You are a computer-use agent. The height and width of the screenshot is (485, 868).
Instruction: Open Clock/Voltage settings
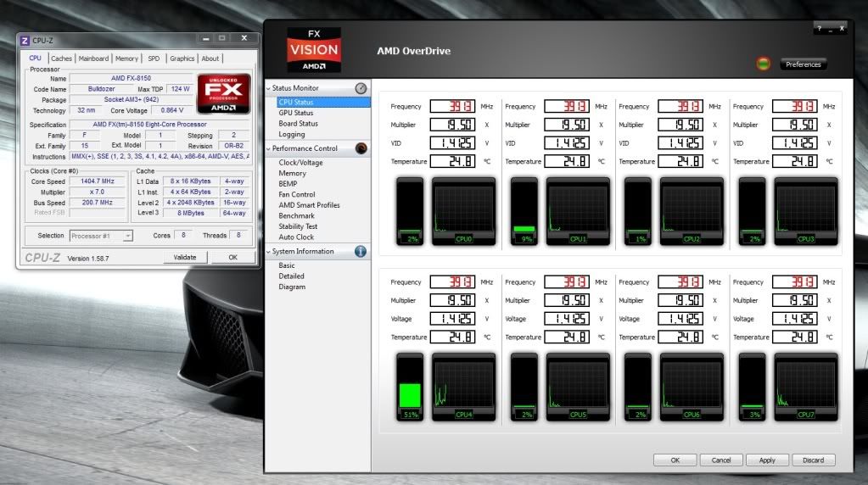(300, 163)
